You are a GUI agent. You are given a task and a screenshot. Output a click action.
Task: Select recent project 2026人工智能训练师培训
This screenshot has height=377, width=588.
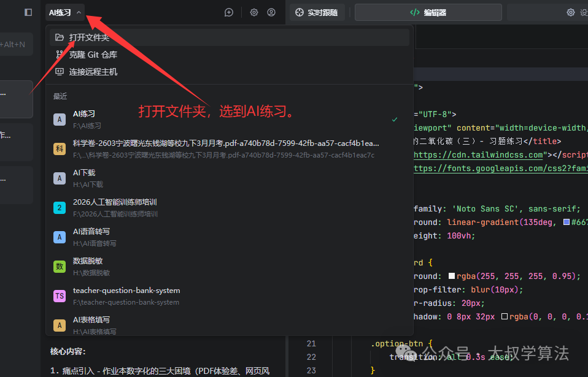click(229, 208)
